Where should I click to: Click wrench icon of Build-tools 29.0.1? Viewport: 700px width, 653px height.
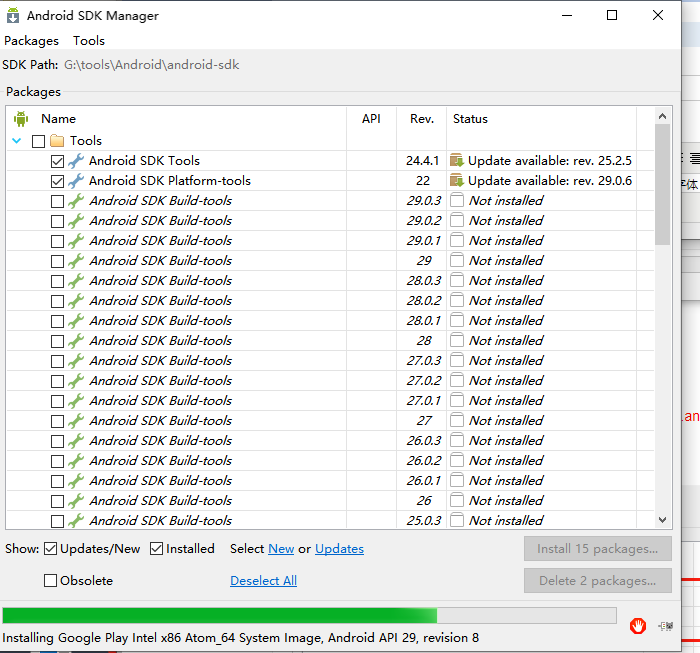[76, 241]
